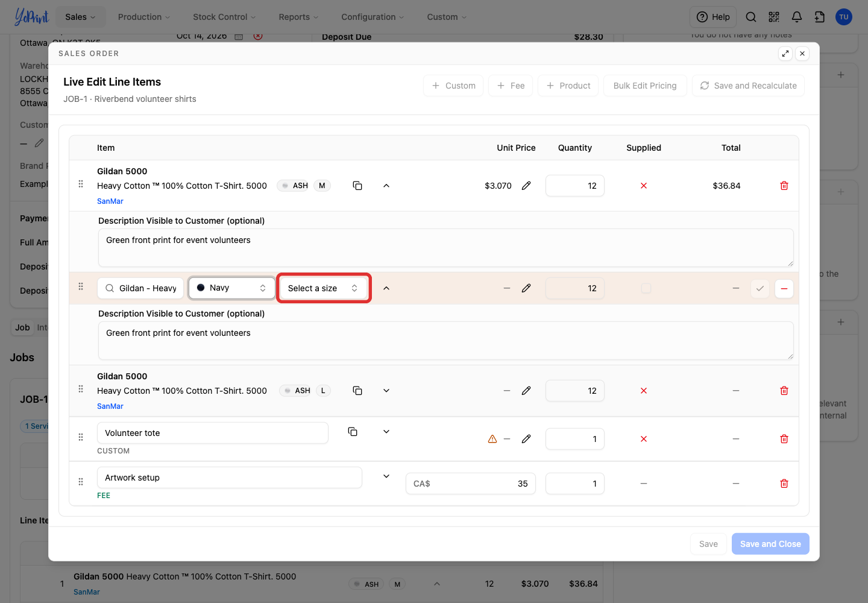868x603 pixels.
Task: Edit unit price of the Volunteer tote
Action: click(x=526, y=439)
